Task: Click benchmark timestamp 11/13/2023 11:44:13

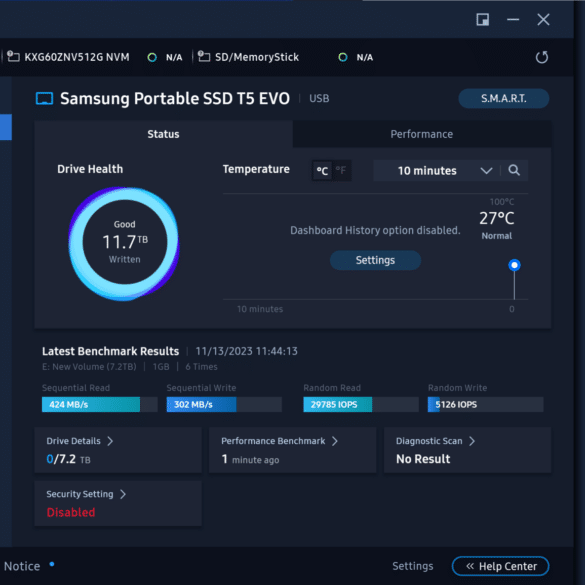Action: coord(247,351)
